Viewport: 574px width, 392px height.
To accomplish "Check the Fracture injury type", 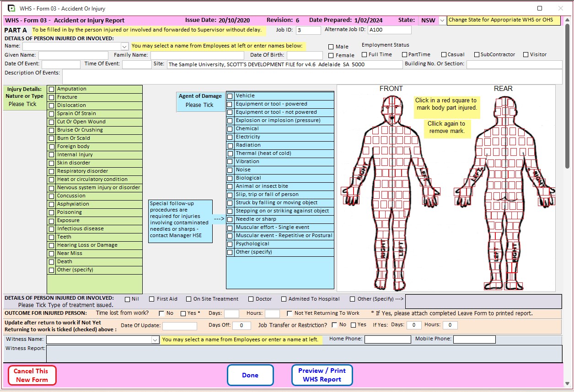I will [51, 97].
